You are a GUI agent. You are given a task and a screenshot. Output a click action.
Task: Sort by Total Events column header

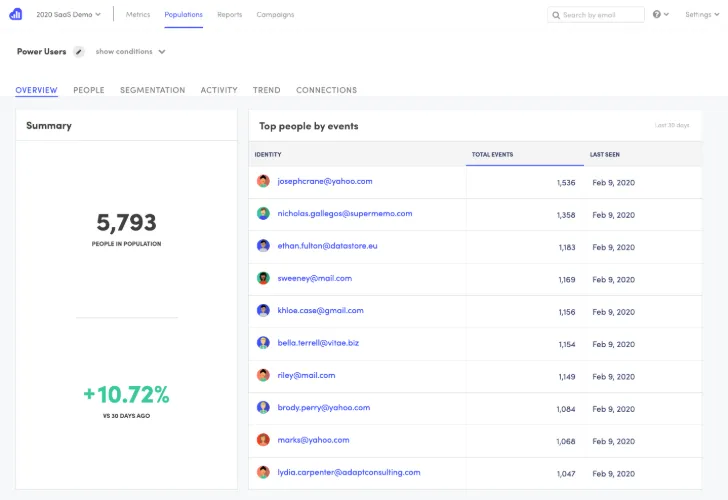492,155
